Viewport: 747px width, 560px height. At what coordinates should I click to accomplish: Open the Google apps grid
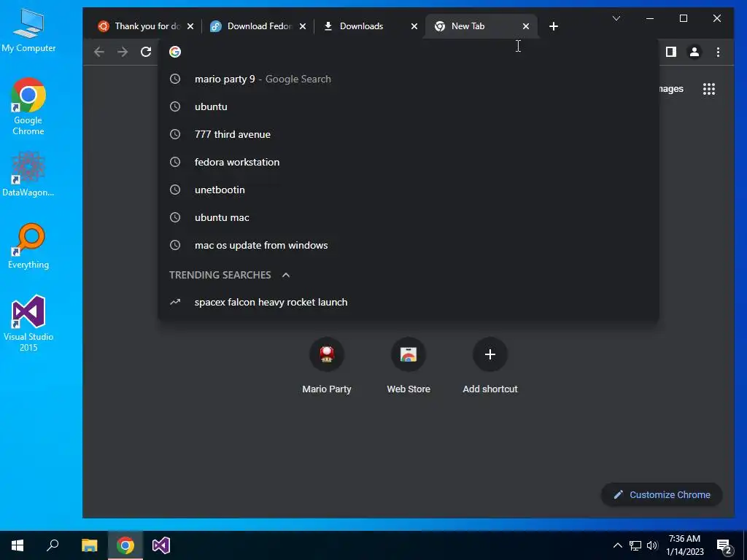pyautogui.click(x=709, y=89)
